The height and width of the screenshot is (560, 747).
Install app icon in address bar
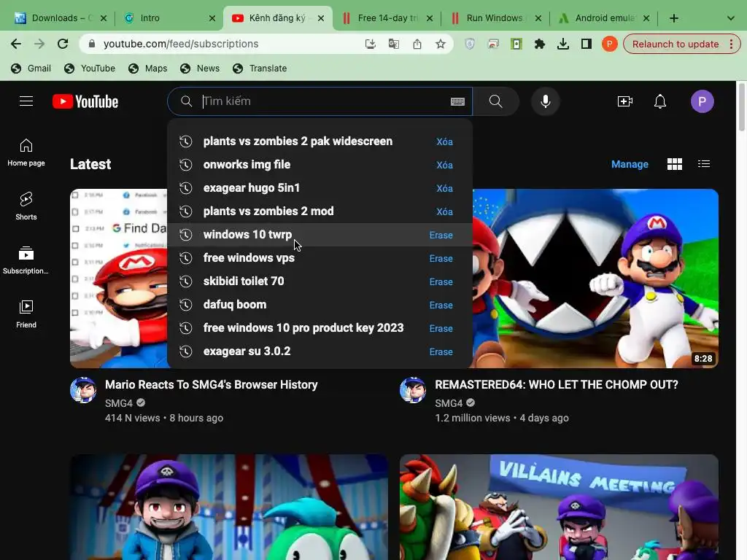(370, 44)
